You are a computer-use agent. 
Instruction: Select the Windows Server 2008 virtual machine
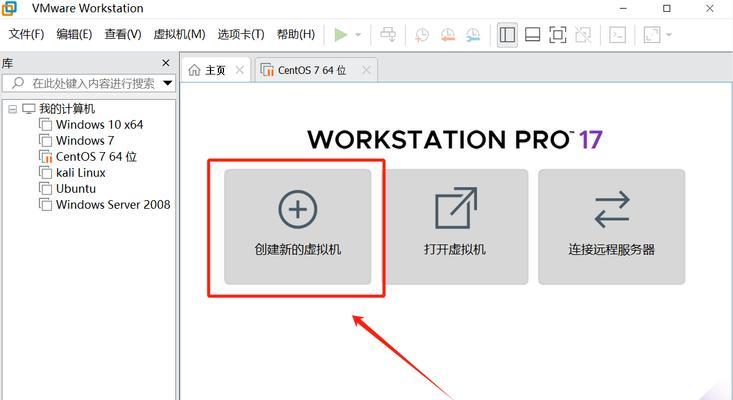coord(113,205)
